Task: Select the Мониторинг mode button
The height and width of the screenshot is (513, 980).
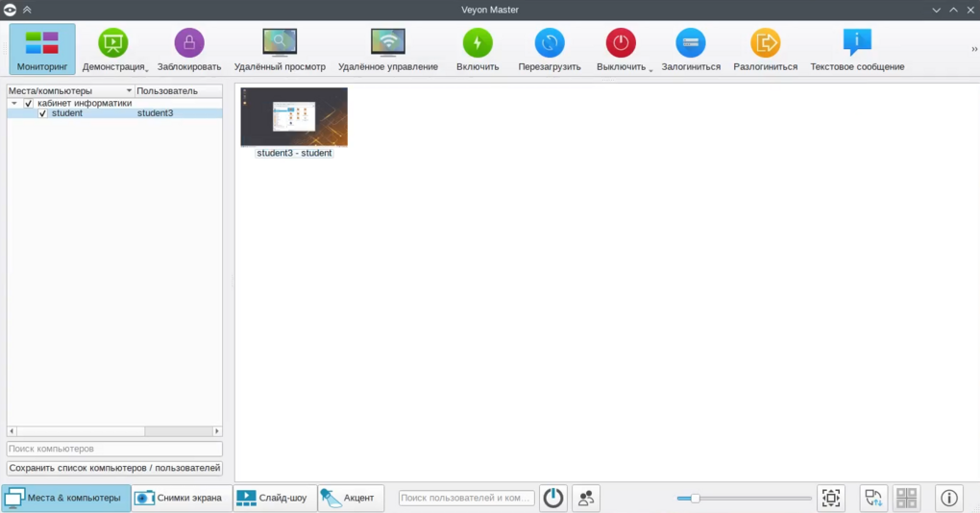Action: 42,49
